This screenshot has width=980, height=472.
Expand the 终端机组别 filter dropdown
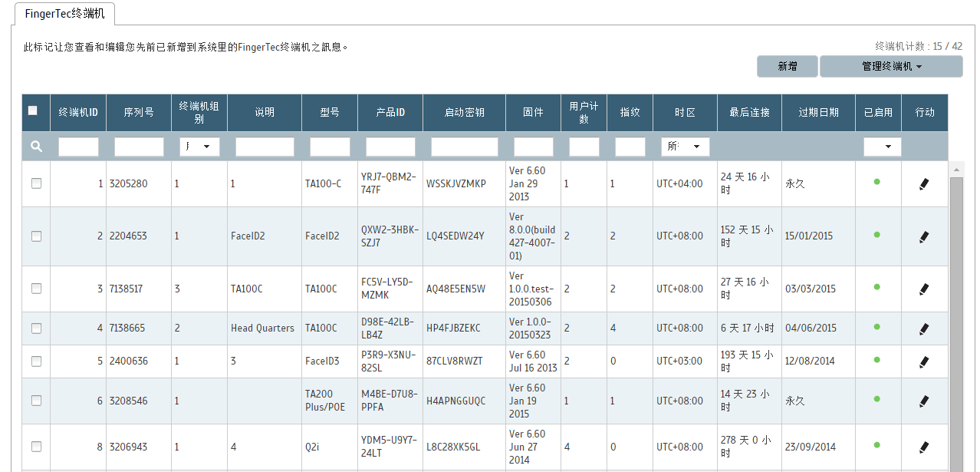199,147
